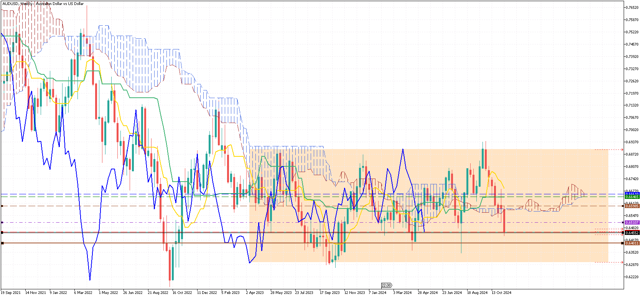Click the 0.76520 price on the scale
Image resolution: width=644 pixels, height=297 pixels.
pos(633,8)
